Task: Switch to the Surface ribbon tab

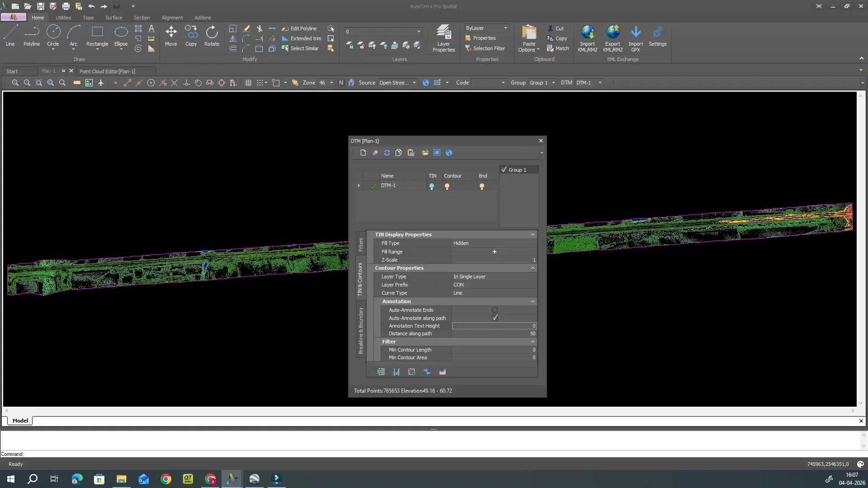Action: 113,18
